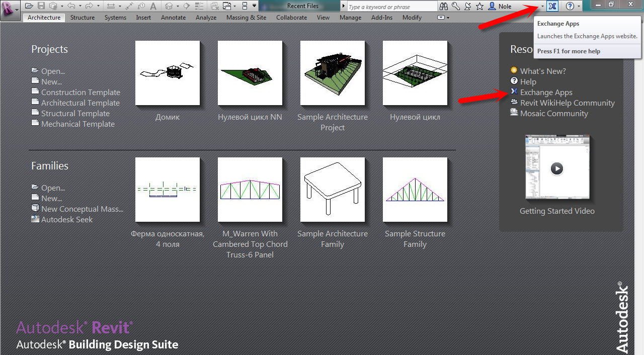Click Open... link under Projects
The width and height of the screenshot is (644, 355).
[53, 71]
